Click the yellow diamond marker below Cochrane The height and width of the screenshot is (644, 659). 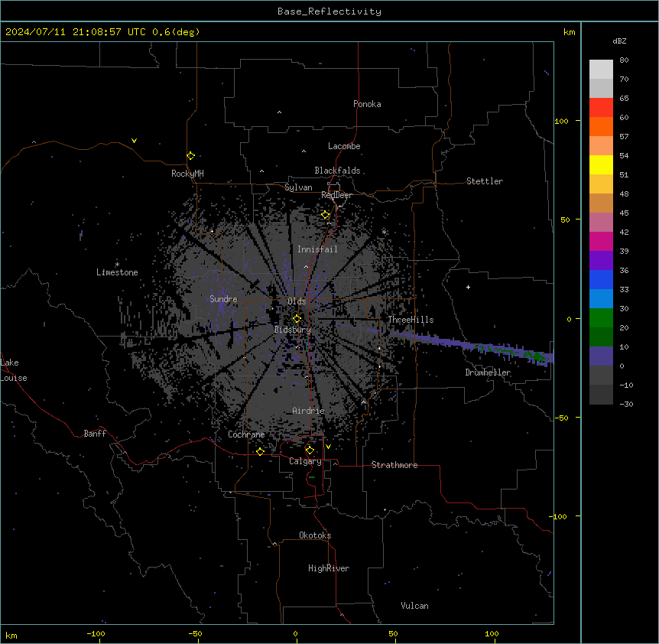(x=260, y=451)
